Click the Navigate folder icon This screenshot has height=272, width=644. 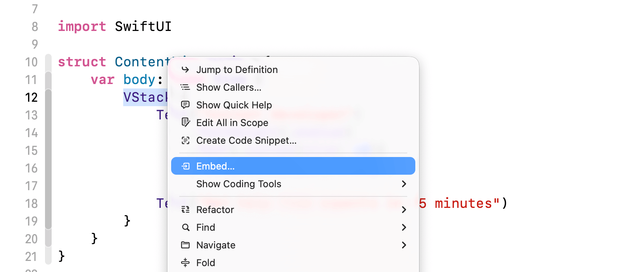186,245
